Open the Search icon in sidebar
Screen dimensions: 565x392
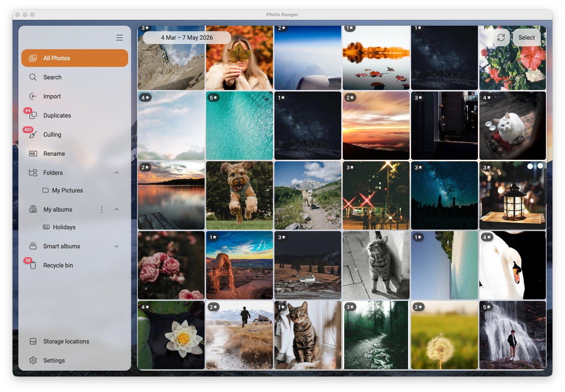pyautogui.click(x=33, y=77)
